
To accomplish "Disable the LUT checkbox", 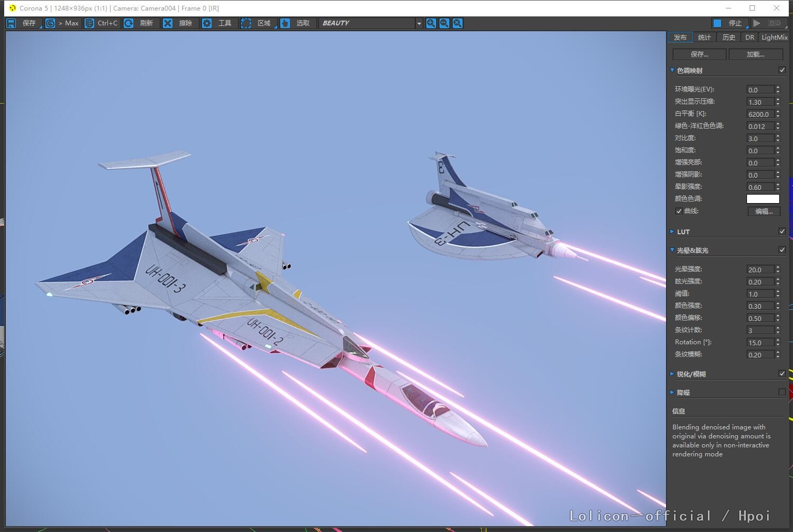I will (782, 231).
